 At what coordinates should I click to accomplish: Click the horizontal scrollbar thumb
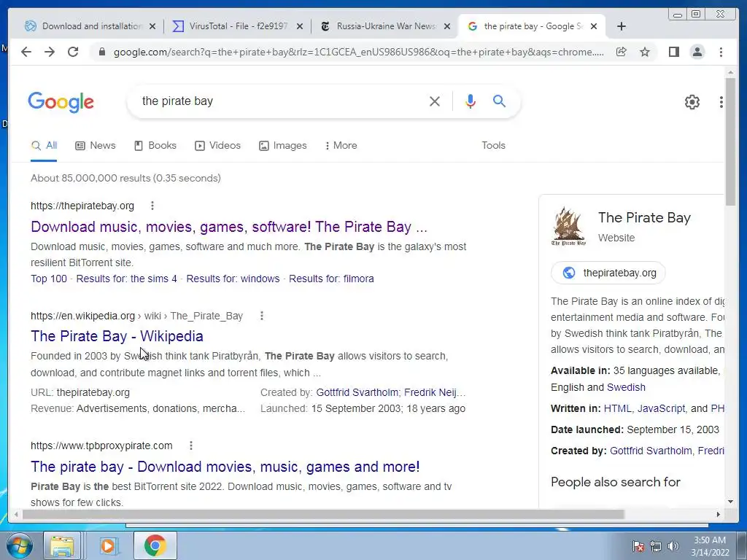click(323, 514)
